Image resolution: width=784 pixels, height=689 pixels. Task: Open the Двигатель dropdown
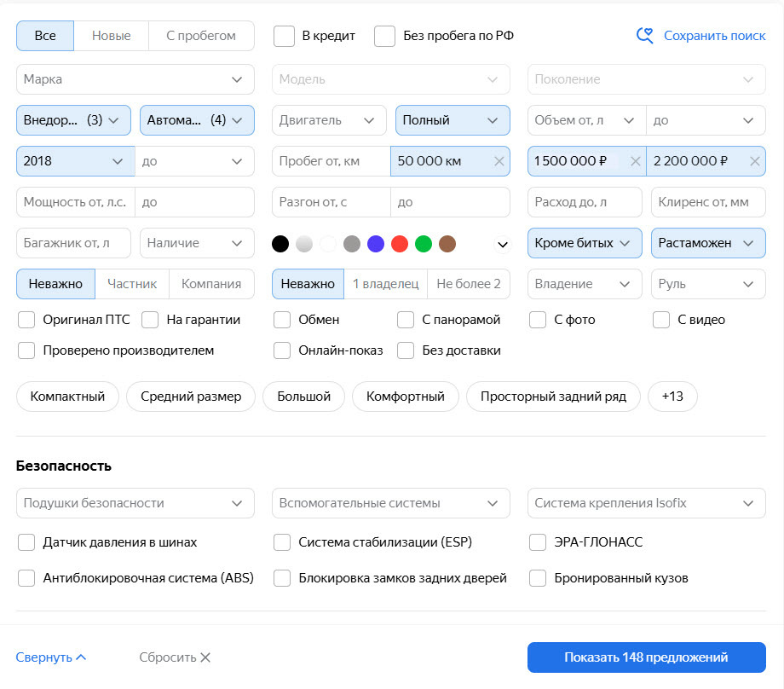click(x=327, y=120)
